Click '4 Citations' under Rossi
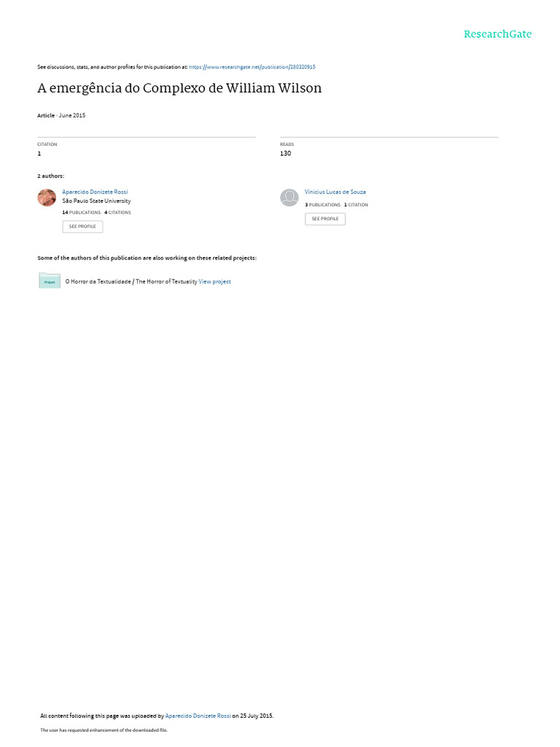The height and width of the screenshot is (747, 560). [117, 212]
